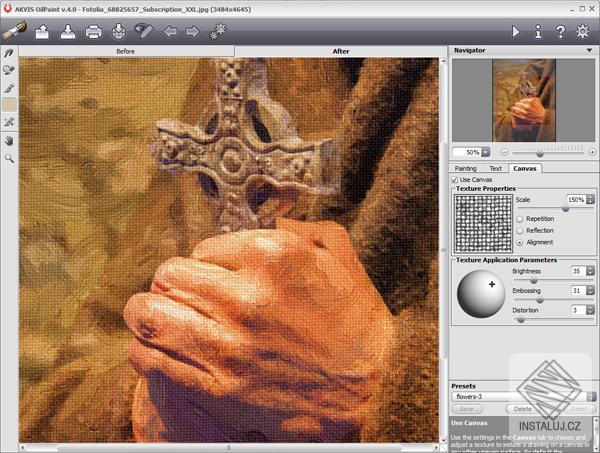Switch to the Before tab

point(126,51)
